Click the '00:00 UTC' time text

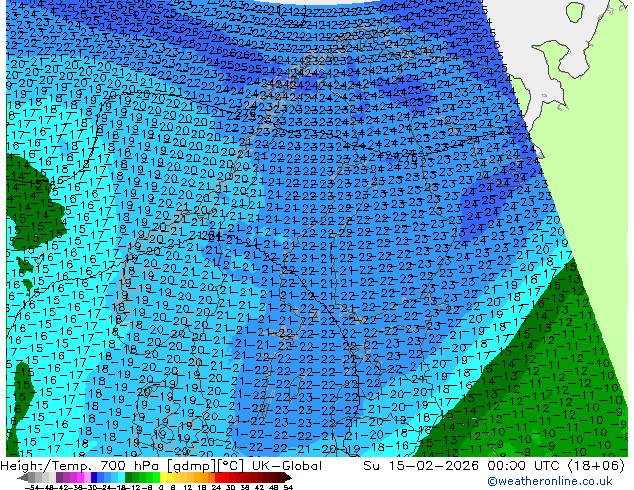tap(525, 466)
